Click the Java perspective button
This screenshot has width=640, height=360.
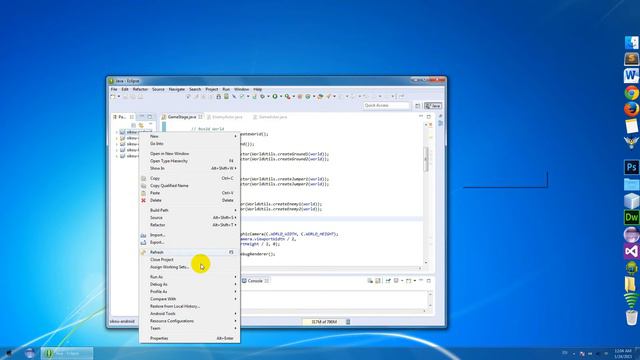click(x=433, y=106)
